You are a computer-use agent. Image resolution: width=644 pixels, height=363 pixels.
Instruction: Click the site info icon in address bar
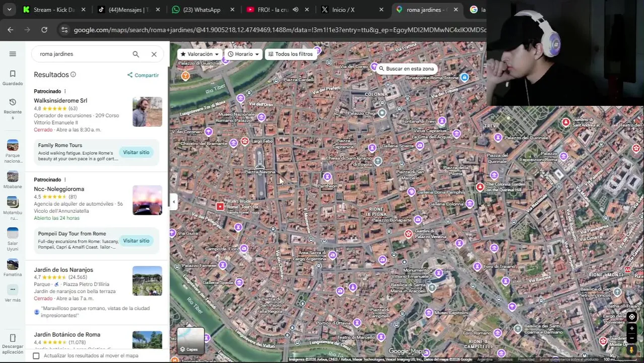click(65, 30)
